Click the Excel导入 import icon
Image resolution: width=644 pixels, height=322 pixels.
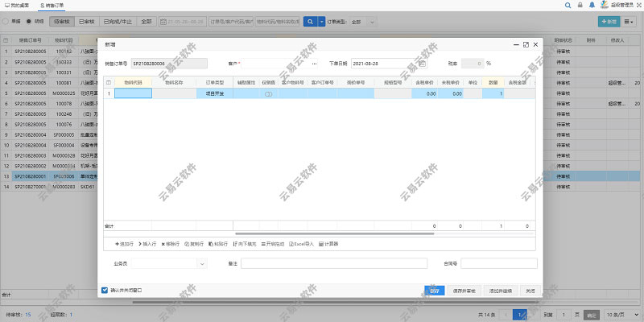(x=290, y=243)
